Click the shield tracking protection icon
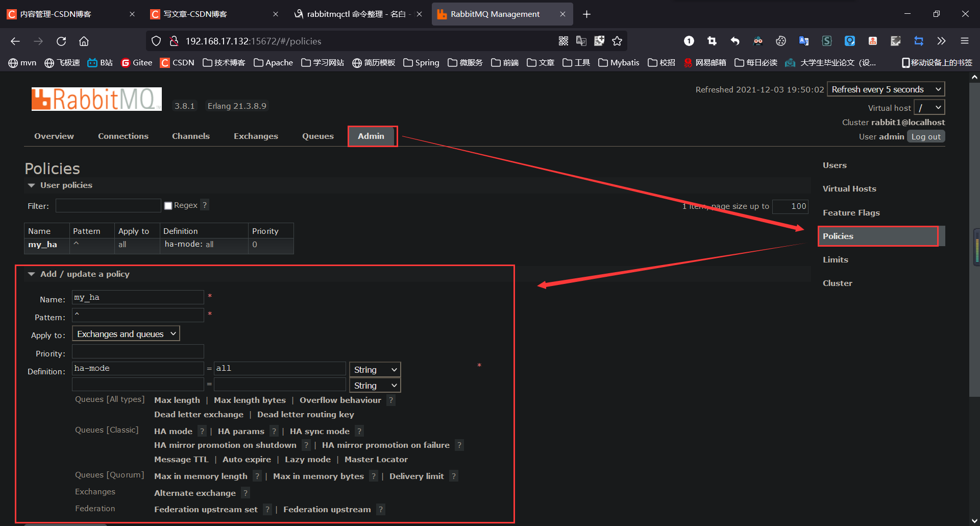Image resolution: width=980 pixels, height=526 pixels. point(156,41)
